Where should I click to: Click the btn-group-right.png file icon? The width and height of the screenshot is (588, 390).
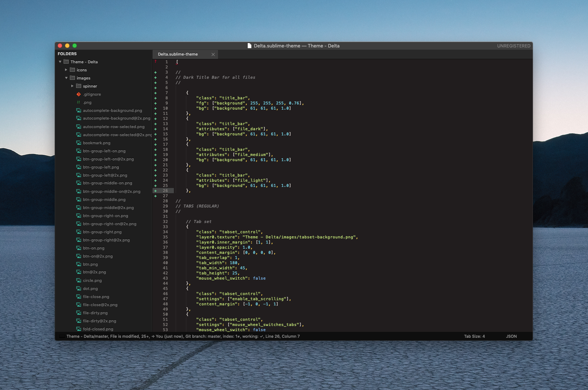pyautogui.click(x=79, y=232)
